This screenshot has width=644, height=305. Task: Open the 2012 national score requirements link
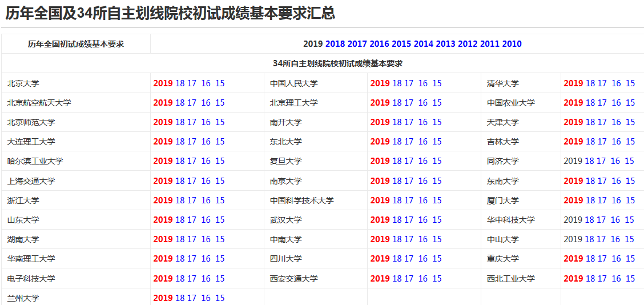click(468, 44)
